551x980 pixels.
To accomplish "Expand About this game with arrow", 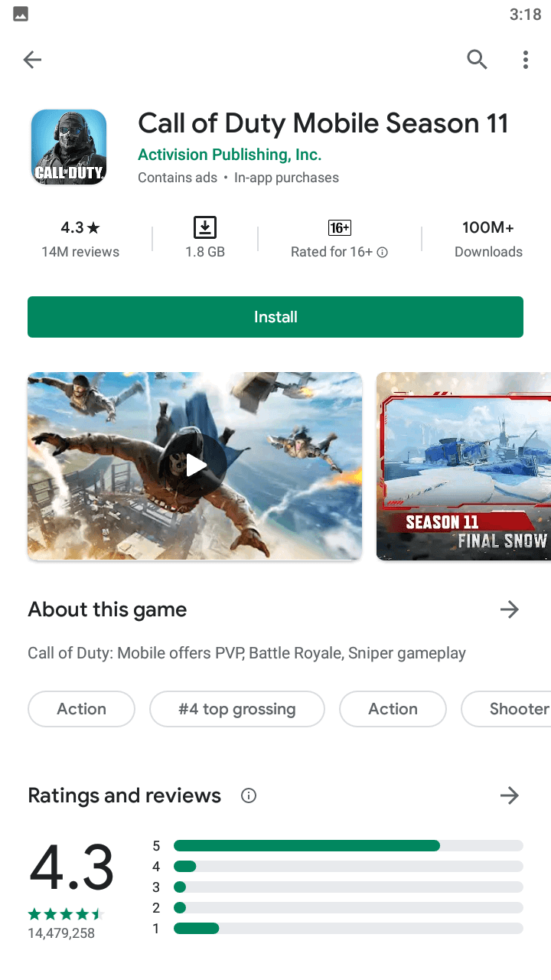I will click(509, 609).
